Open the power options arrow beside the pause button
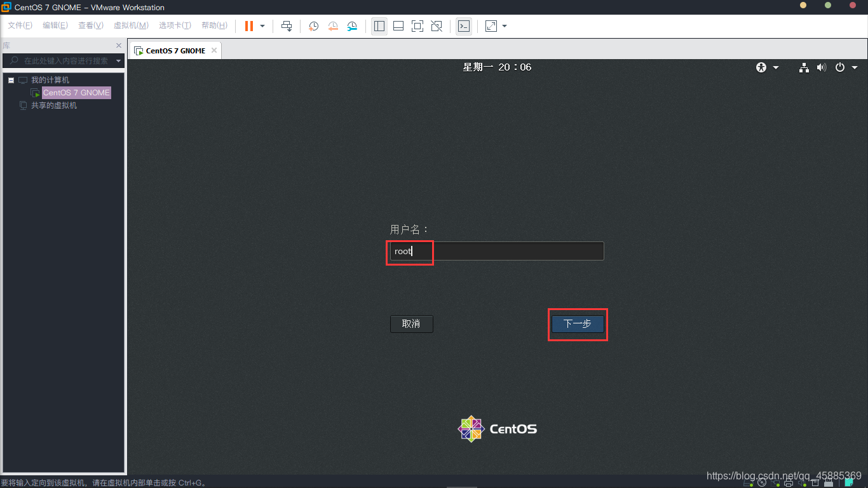This screenshot has height=488, width=868. tap(262, 26)
